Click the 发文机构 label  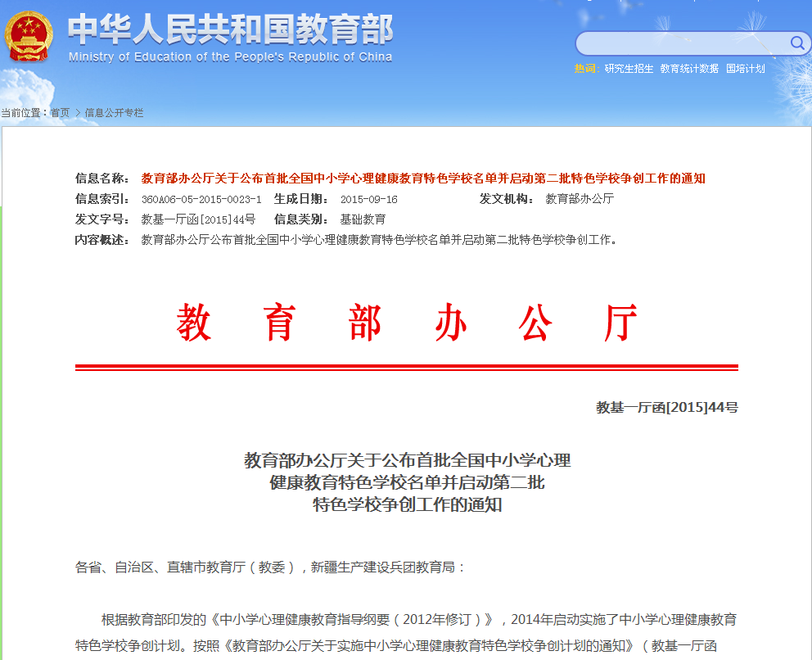506,199
